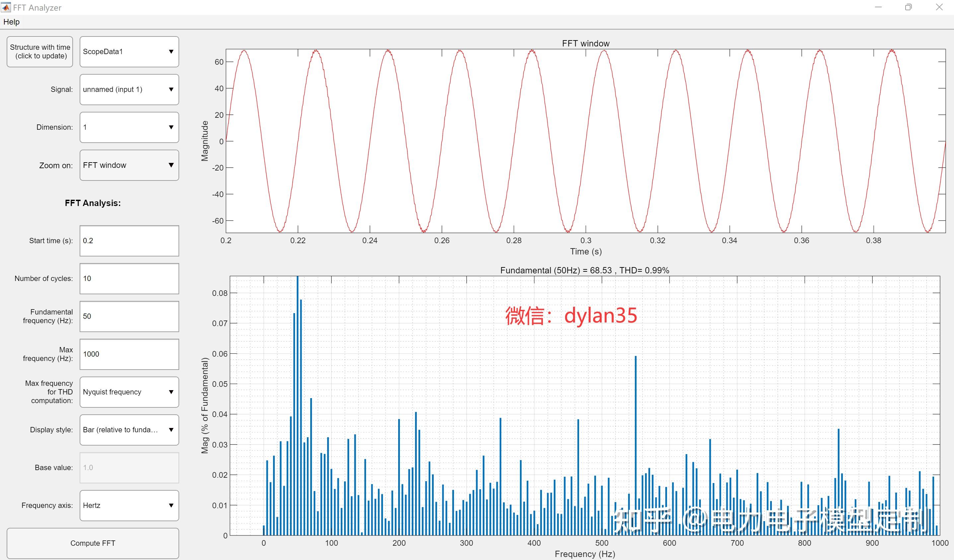Minimize the FFT Analyzer window
The width and height of the screenshot is (954, 560).
(878, 7)
